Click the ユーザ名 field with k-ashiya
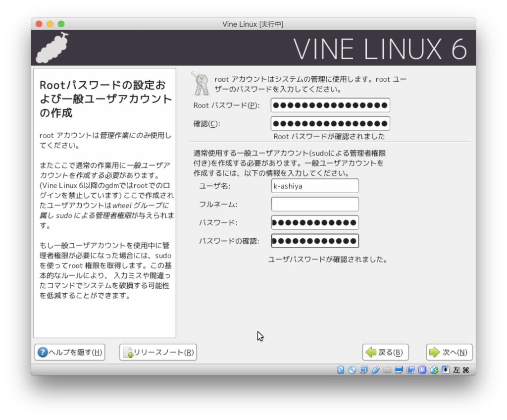The width and height of the screenshot is (507, 420). pyautogui.click(x=315, y=186)
